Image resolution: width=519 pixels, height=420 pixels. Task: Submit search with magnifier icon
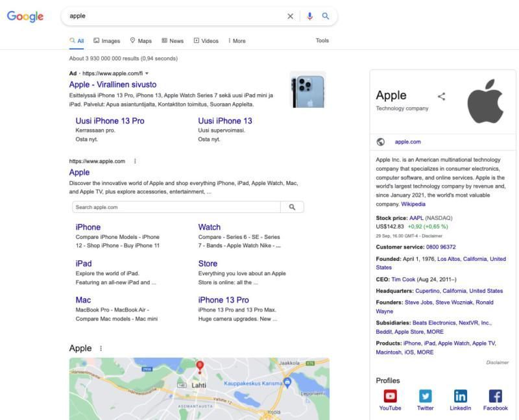coord(326,16)
